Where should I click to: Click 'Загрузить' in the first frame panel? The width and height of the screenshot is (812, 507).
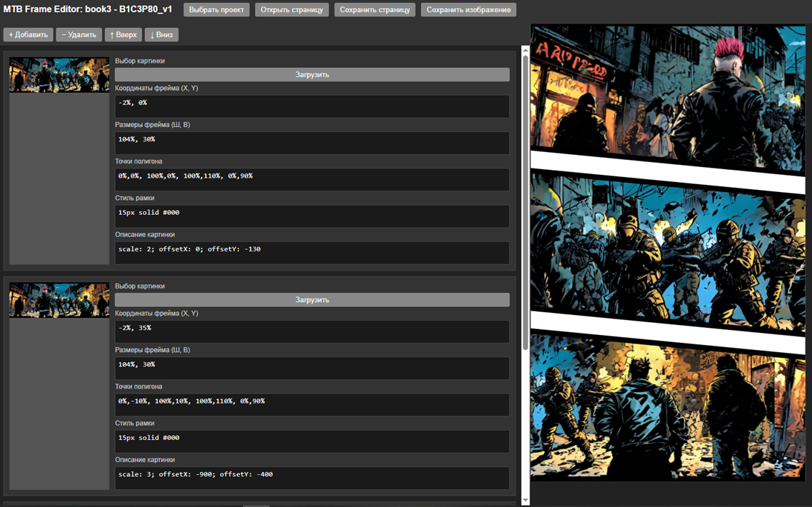[312, 74]
